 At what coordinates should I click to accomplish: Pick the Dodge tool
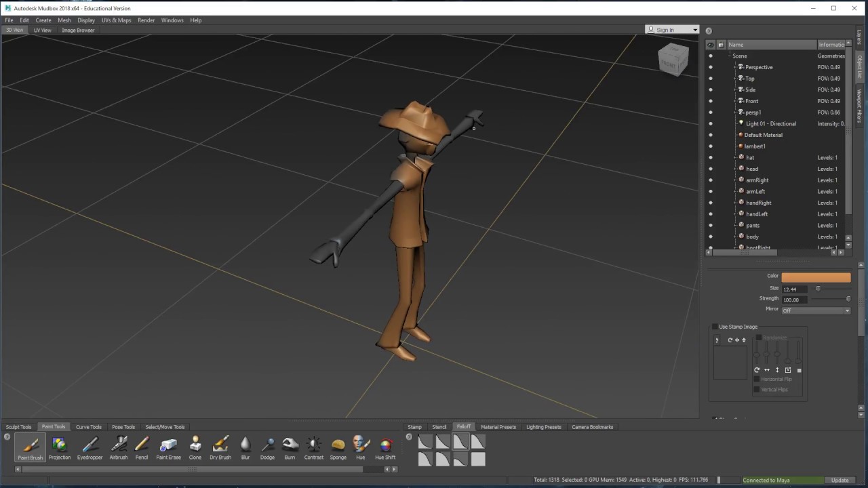[x=267, y=448]
